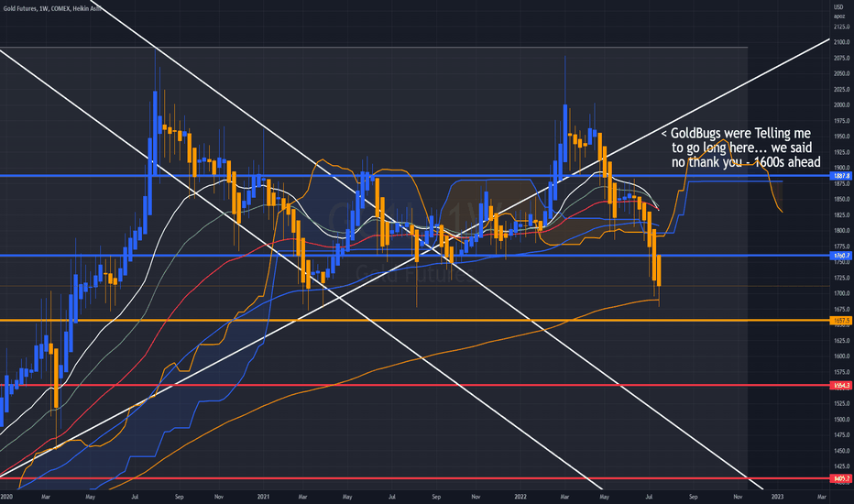Image resolution: width=854 pixels, height=504 pixels.
Task: Select the red 1405.7 price tag
Action: (841, 479)
